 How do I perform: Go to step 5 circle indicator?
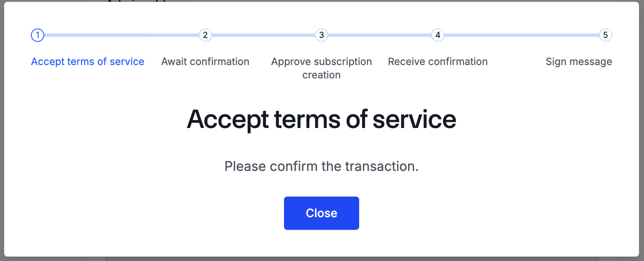[x=605, y=35]
